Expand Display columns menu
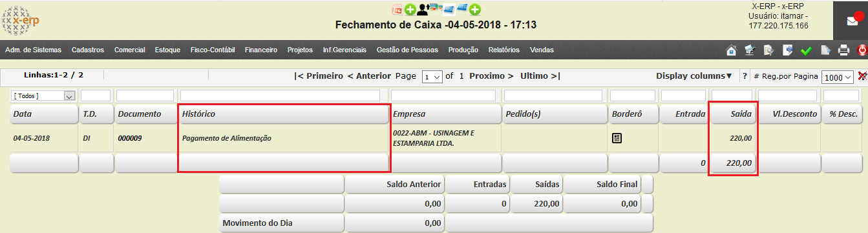 [x=694, y=76]
